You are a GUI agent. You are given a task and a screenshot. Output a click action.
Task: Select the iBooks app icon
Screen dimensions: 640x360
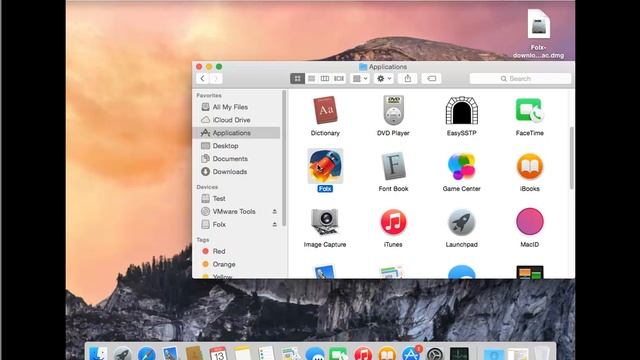(x=529, y=166)
